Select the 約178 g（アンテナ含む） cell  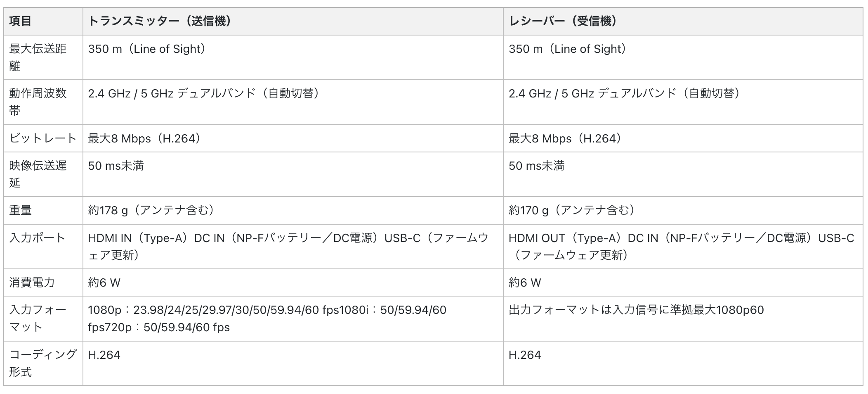(x=293, y=210)
